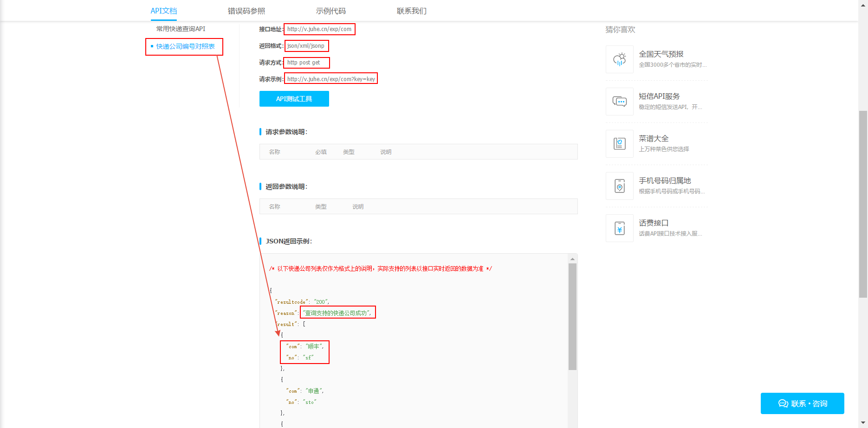The height and width of the screenshot is (428, 868).
Task: Click the JSON example box scrollbar thumb
Action: click(x=572, y=317)
